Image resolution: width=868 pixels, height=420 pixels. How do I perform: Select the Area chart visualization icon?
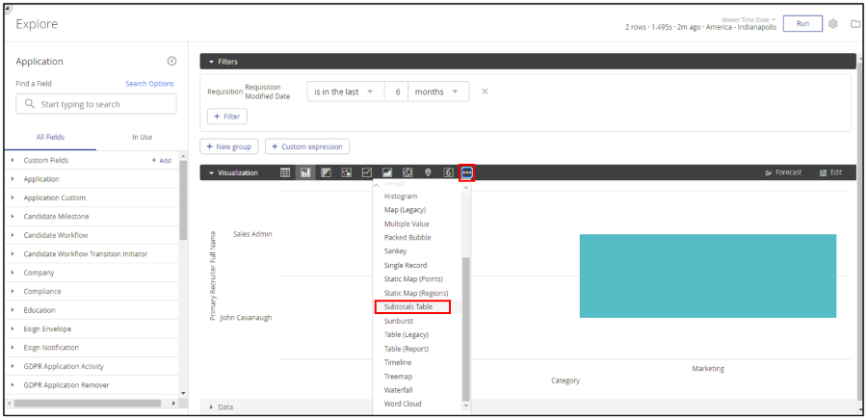click(x=387, y=172)
